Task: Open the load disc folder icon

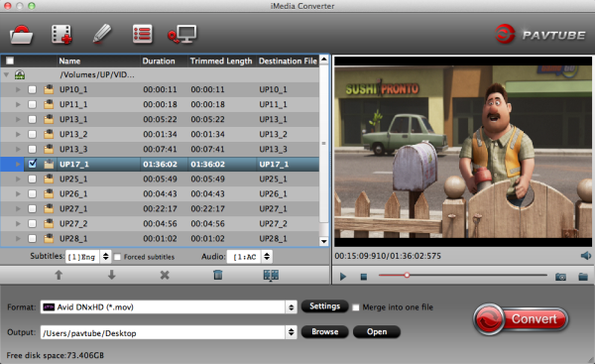Action: click(21, 35)
